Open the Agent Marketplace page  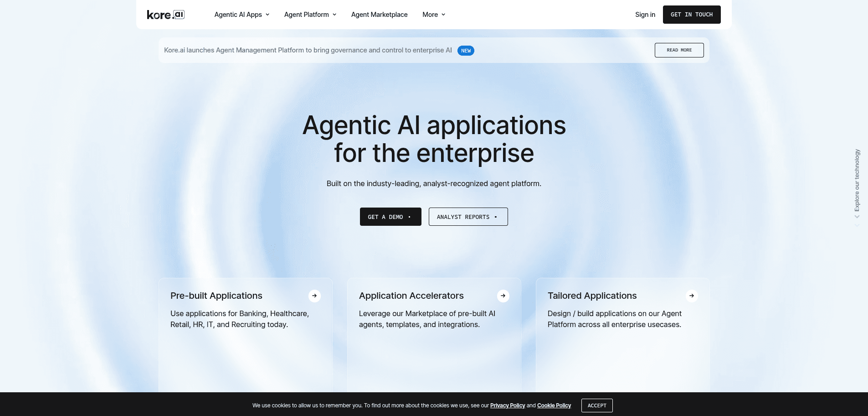[379, 14]
